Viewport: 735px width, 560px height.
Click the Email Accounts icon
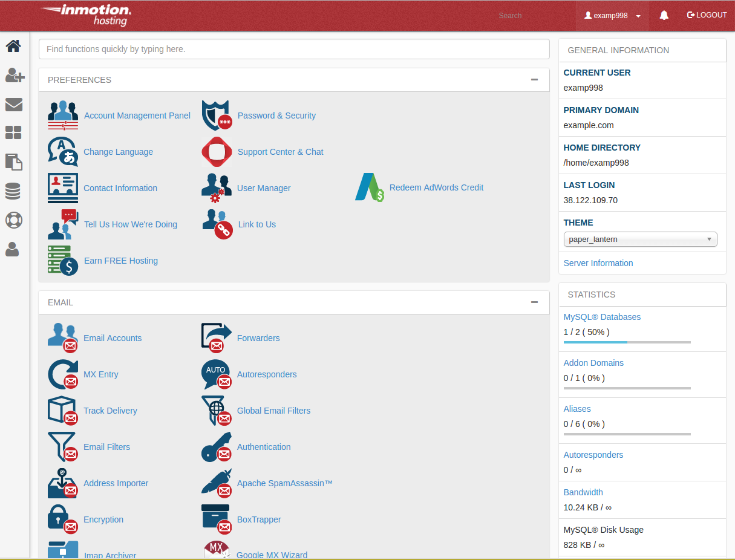63,338
